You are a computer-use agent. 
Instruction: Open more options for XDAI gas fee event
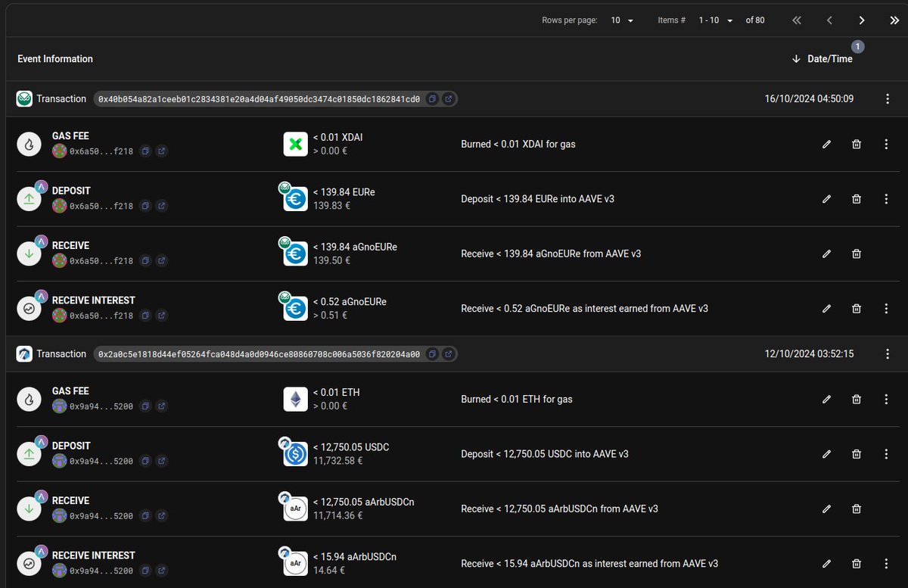coord(886,144)
